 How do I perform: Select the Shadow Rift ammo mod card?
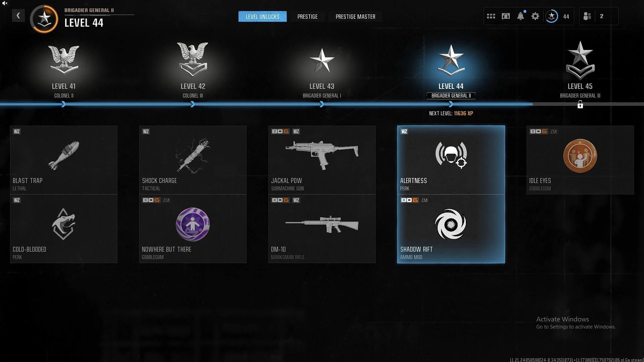coord(451,229)
